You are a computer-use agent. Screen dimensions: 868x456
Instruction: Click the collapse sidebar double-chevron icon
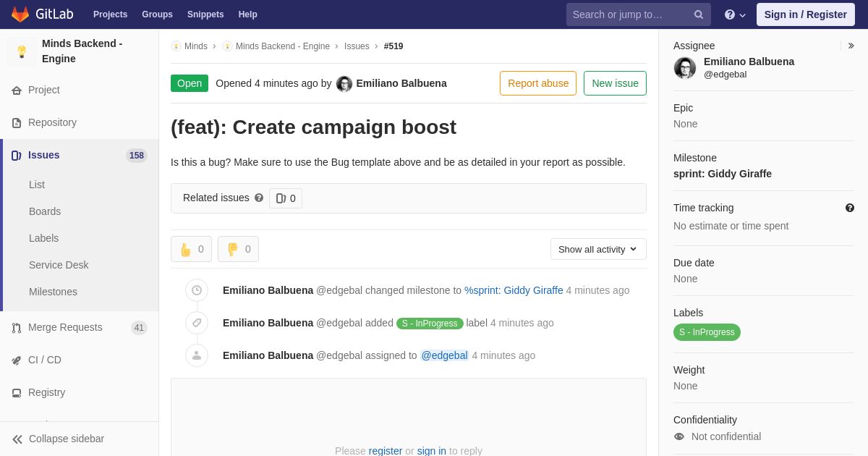click(x=17, y=439)
